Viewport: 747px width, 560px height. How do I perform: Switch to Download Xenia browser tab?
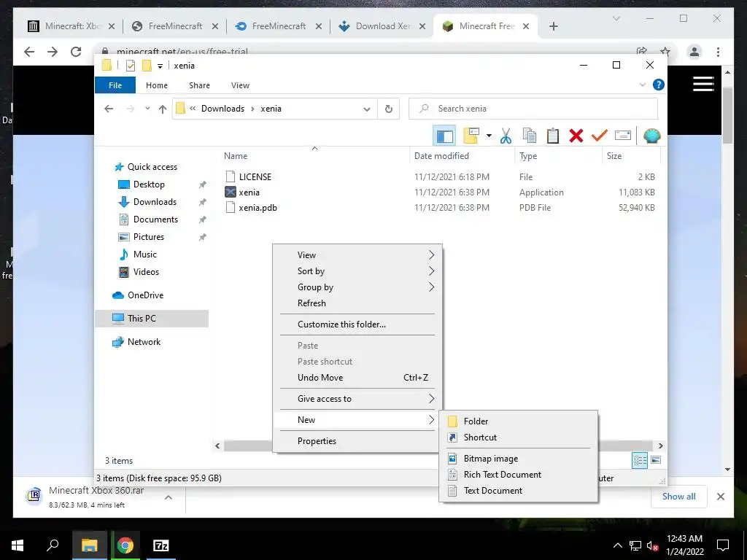382,26
